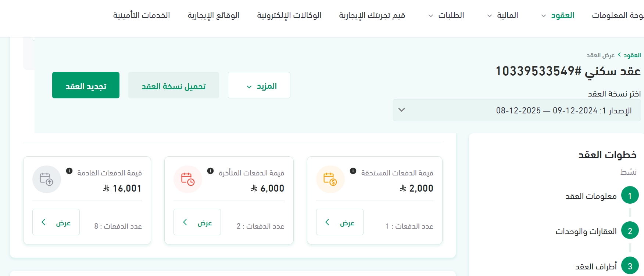Open the الطلبات menu in navbar
Viewport: 644px width, 276px height.
[447, 15]
